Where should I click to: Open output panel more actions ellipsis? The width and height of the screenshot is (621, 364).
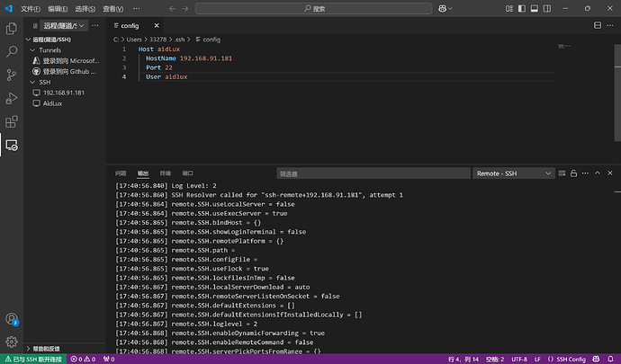(x=585, y=173)
